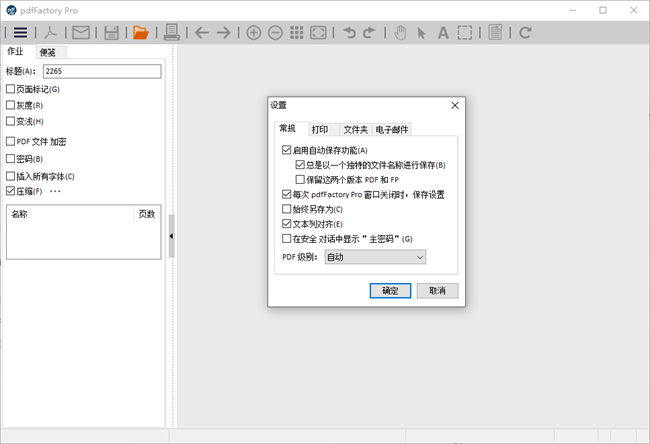This screenshot has height=444, width=650.
Task: Open the PDF 级别 dropdown
Action: [375, 257]
